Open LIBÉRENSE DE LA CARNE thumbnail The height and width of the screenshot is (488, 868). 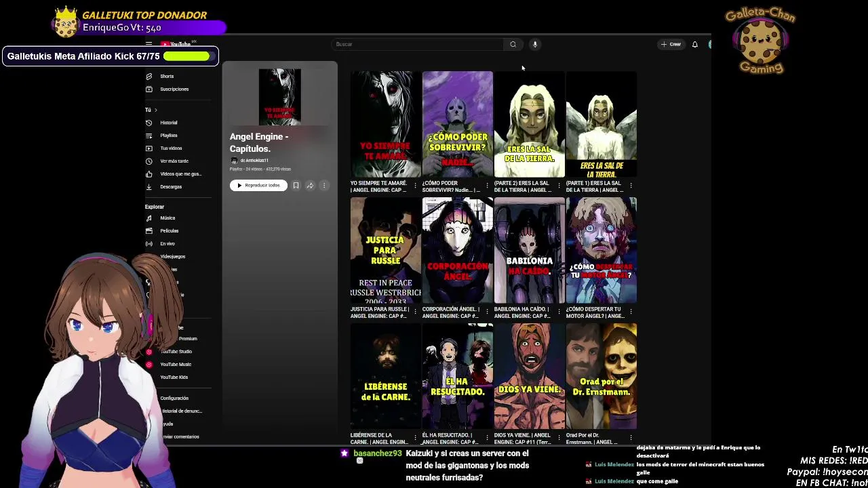point(386,376)
